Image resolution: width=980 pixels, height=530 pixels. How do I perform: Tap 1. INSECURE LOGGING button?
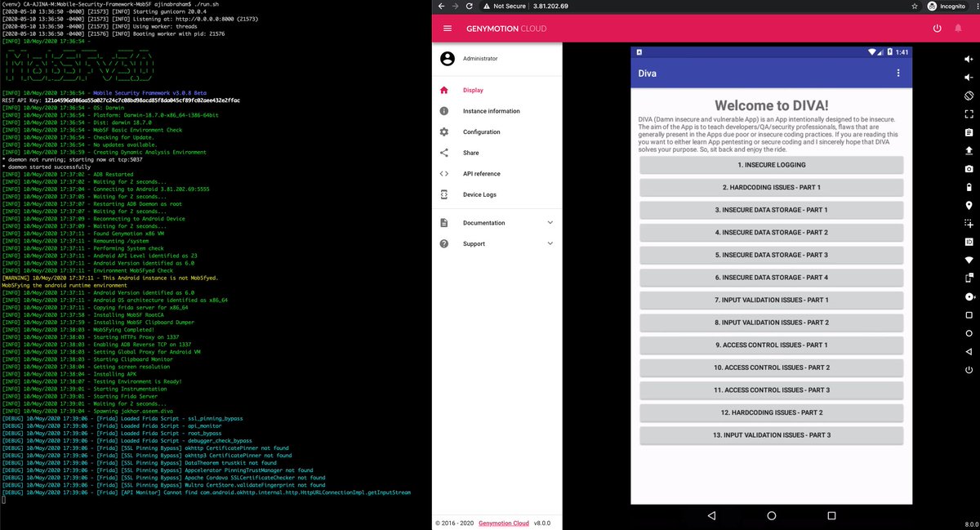772,165
